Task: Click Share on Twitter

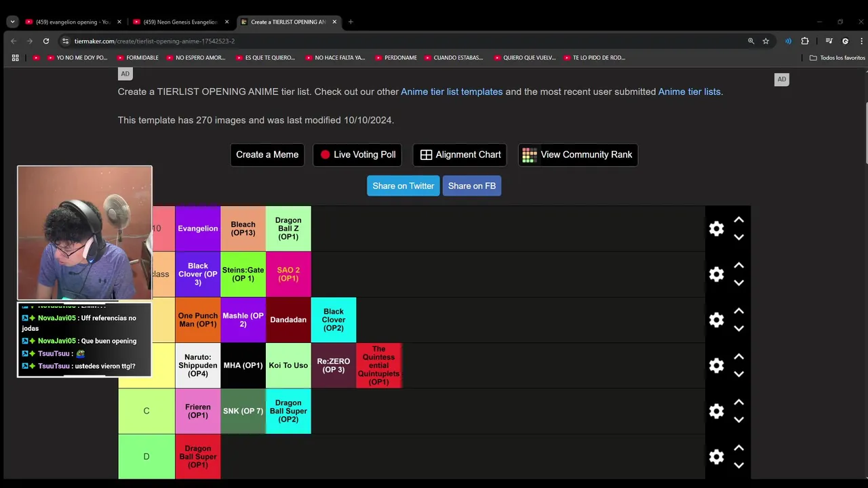Action: click(403, 186)
